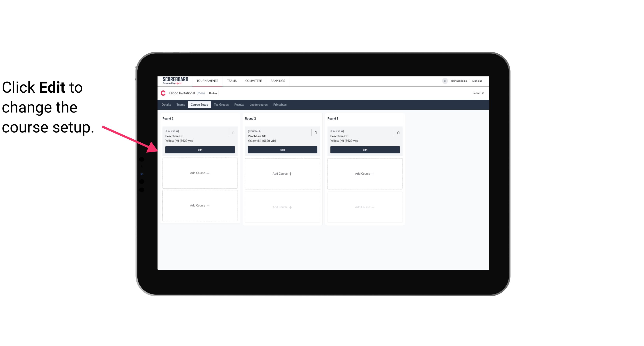
Task: Click the Details tab
Action: tap(167, 104)
